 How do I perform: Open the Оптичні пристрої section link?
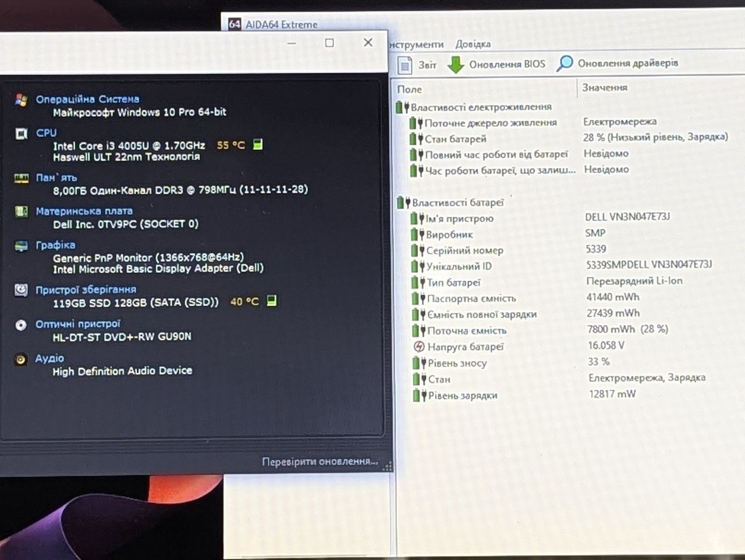78,324
